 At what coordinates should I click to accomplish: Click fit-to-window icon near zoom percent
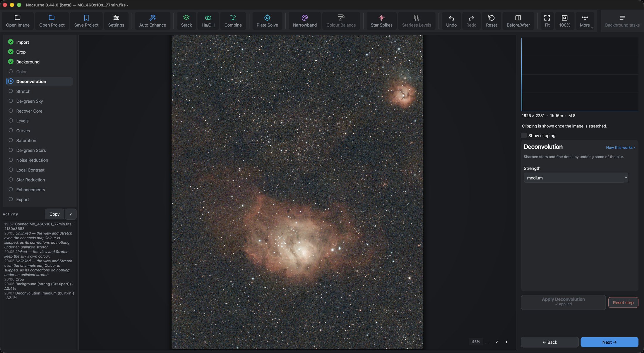point(497,342)
